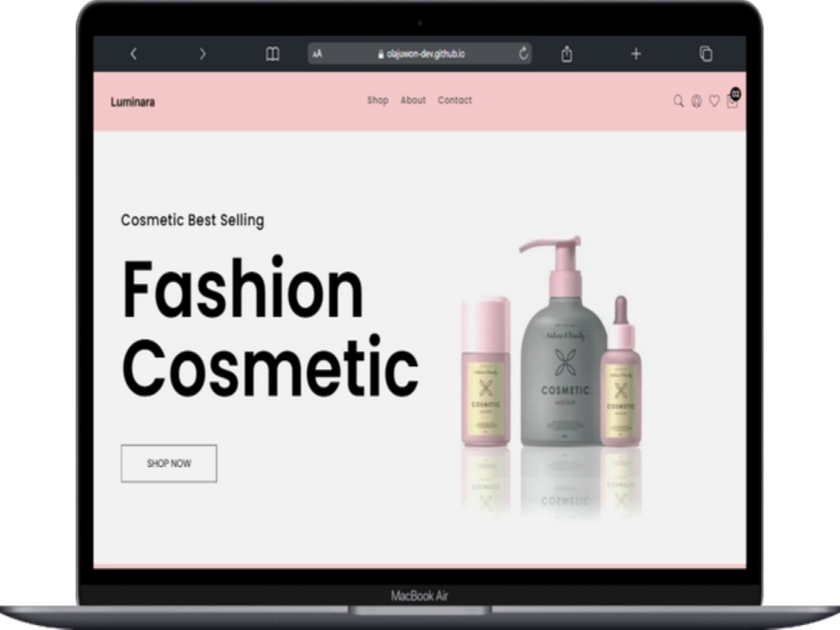This screenshot has width=840, height=630.
Task: Go forward with the browser forward arrow
Action: click(x=202, y=54)
